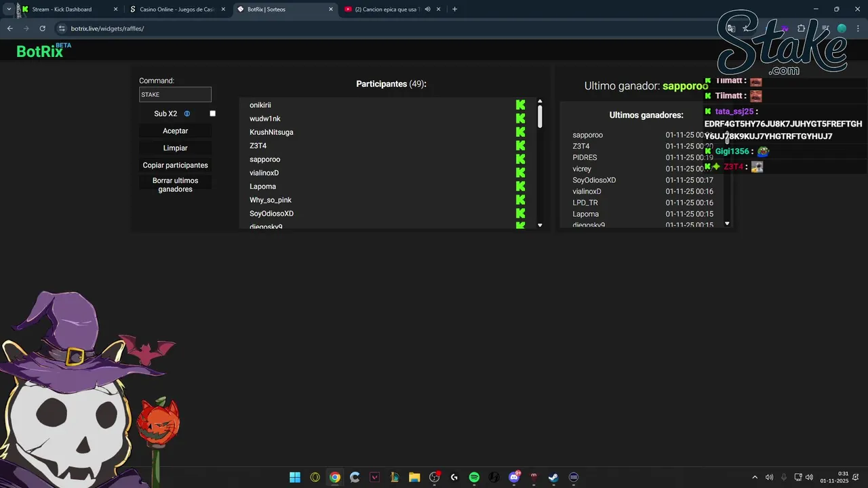Close the Casino Online tab
Screen dimensions: 868x488
pyautogui.click(x=223, y=9)
